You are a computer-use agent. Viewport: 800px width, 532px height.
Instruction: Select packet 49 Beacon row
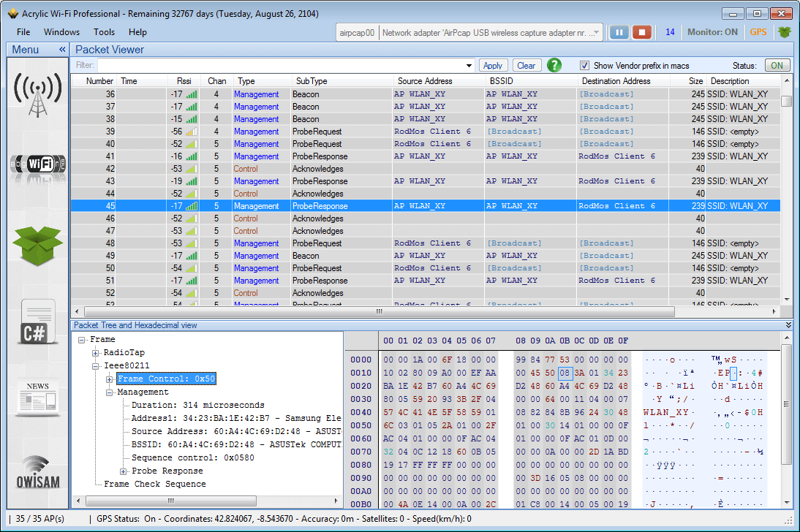click(426, 256)
